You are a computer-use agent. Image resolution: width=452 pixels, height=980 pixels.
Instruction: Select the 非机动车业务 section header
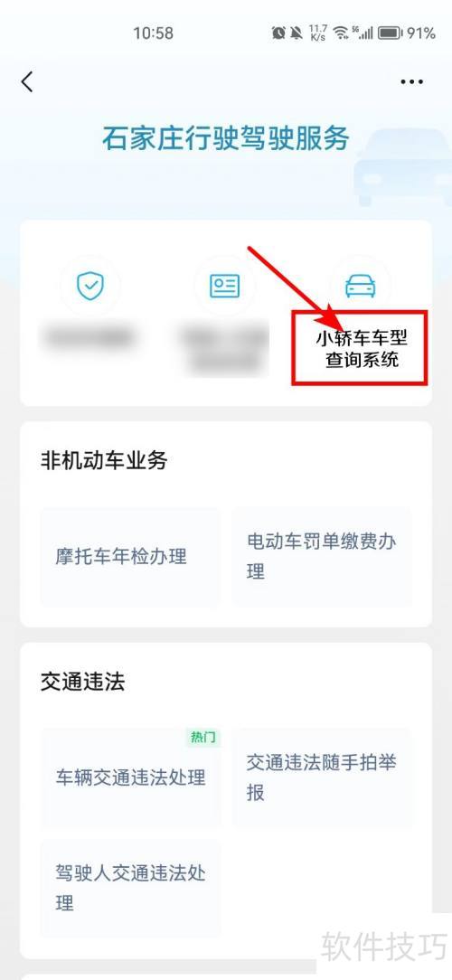(x=104, y=461)
